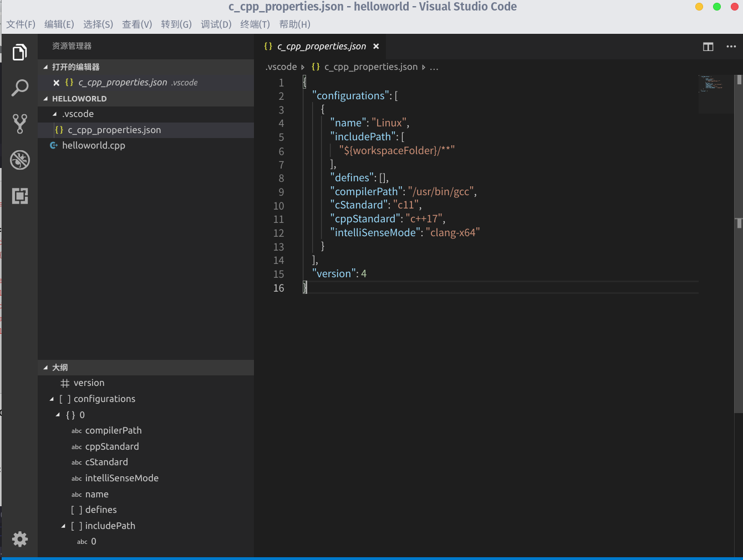Image resolution: width=743 pixels, height=560 pixels.
Task: Select c_cpp_properties.json in file tree
Action: click(x=146, y=130)
